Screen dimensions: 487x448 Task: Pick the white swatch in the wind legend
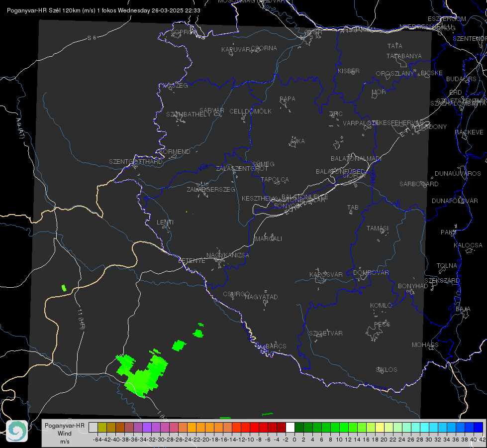(x=290, y=427)
